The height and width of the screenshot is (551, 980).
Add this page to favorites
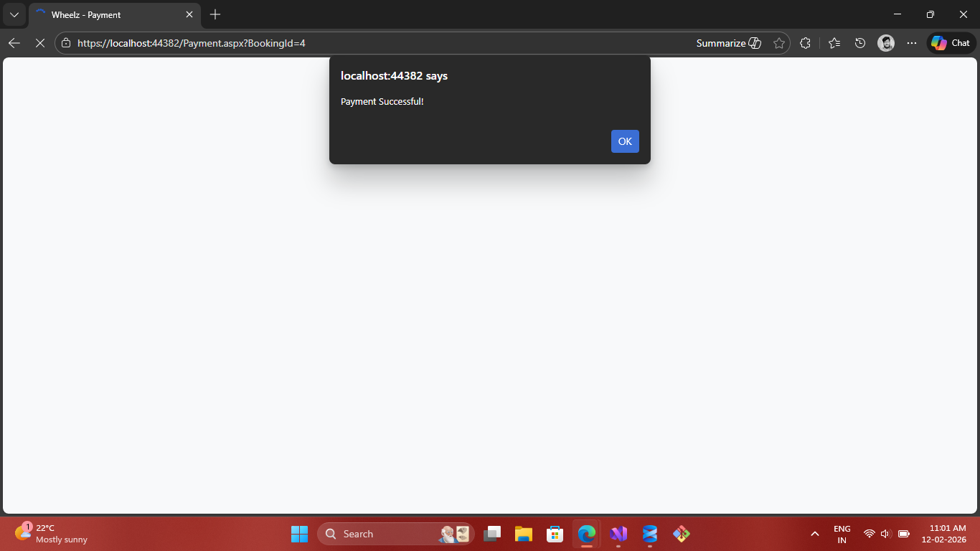point(779,43)
